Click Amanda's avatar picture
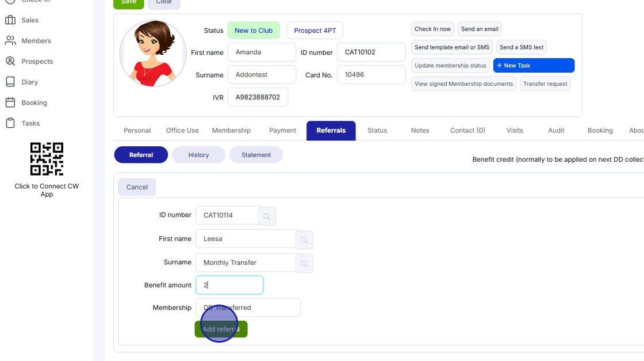The image size is (644, 361). (153, 54)
